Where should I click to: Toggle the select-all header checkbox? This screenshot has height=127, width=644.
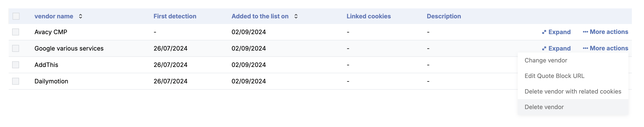click(16, 16)
